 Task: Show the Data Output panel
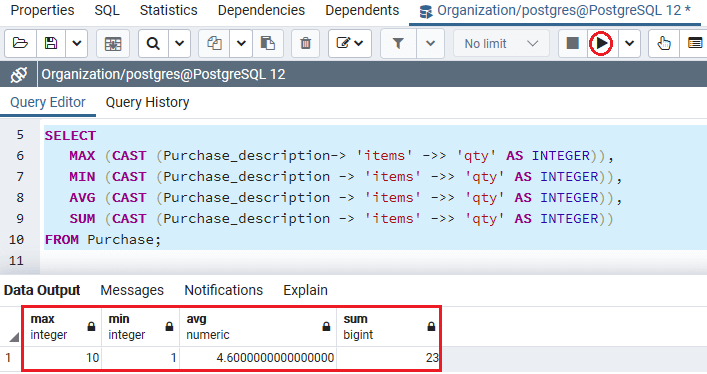(x=42, y=290)
